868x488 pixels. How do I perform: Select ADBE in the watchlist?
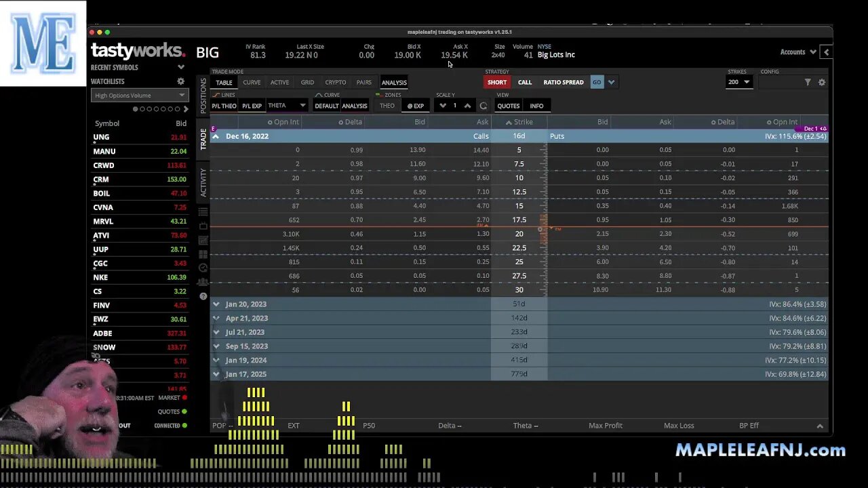tap(139, 333)
